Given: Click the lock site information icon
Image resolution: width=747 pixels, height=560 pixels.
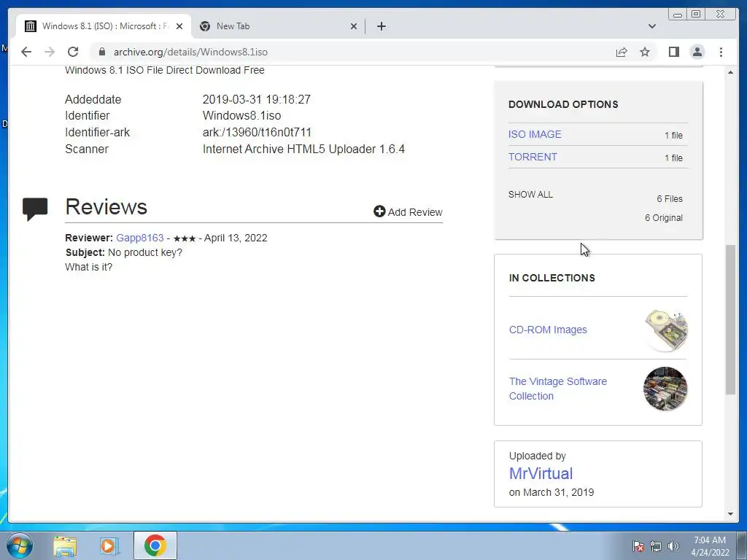Looking at the screenshot, I should coord(102,52).
